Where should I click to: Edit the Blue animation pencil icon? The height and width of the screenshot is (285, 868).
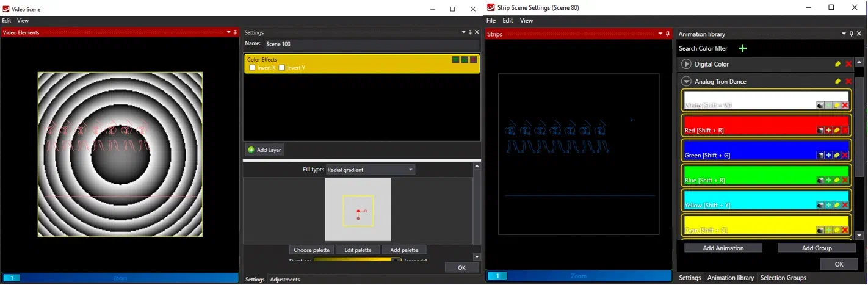837,180
